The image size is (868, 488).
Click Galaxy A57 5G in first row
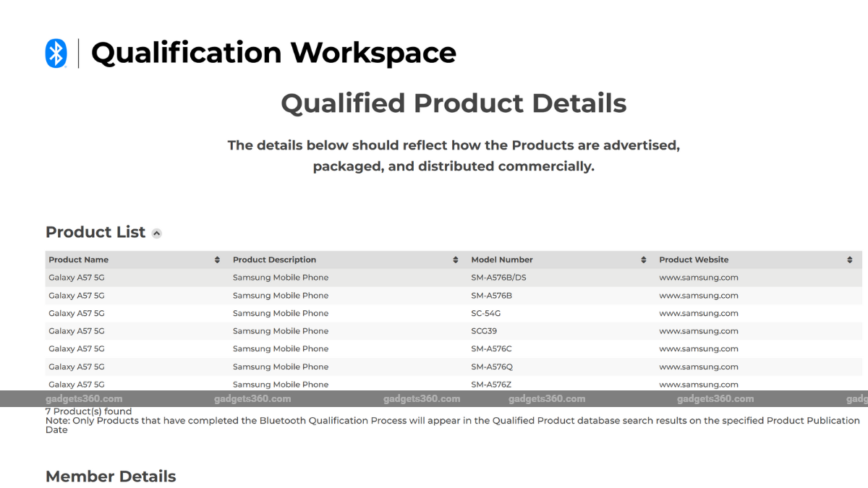click(x=77, y=278)
